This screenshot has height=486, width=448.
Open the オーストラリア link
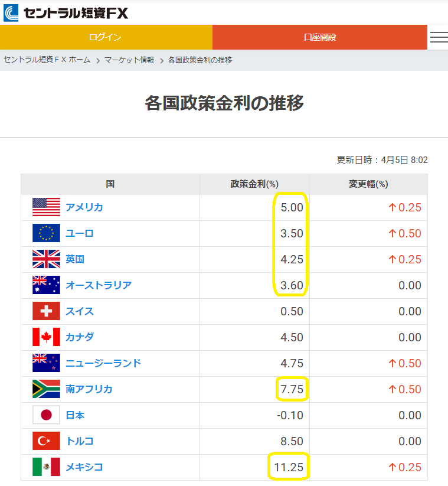pyautogui.click(x=99, y=285)
